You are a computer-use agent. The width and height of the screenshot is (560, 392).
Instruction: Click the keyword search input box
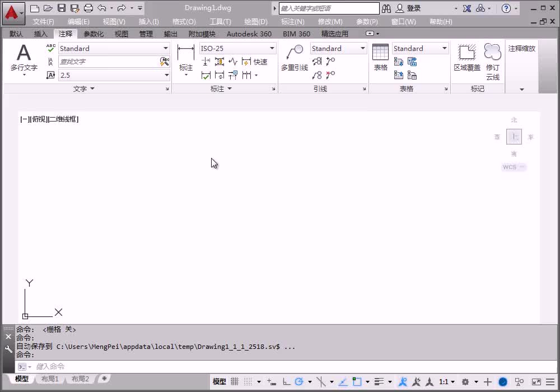pos(329,8)
